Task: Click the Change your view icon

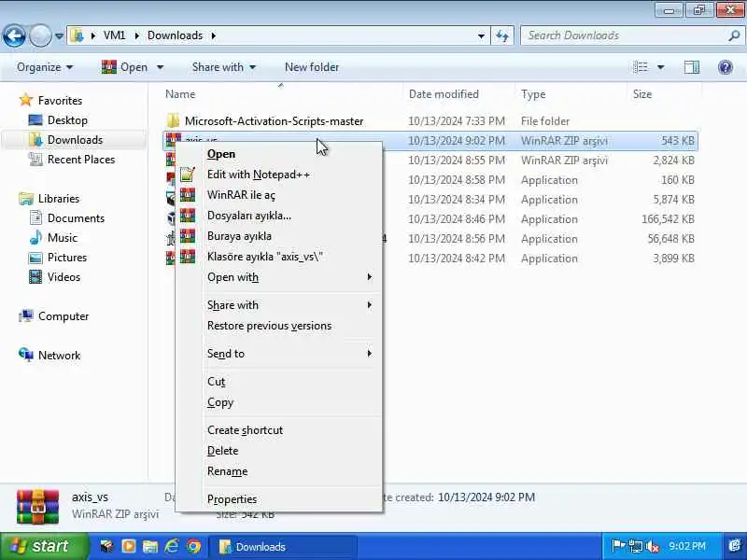Action: click(641, 67)
